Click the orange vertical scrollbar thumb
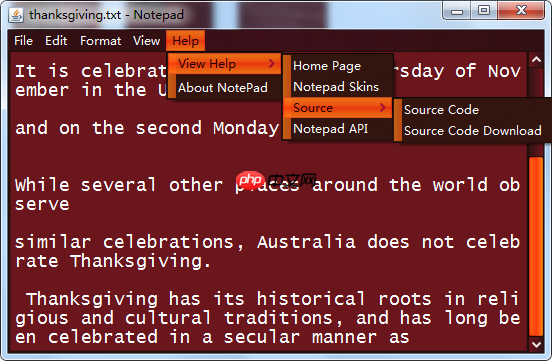552x361 pixels. click(536, 246)
